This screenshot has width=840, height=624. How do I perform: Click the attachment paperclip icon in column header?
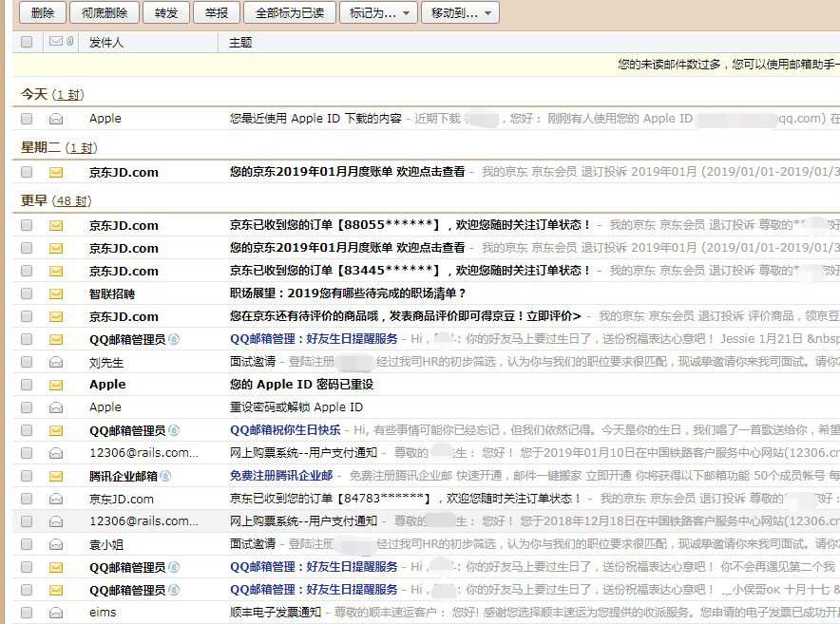coord(69,42)
